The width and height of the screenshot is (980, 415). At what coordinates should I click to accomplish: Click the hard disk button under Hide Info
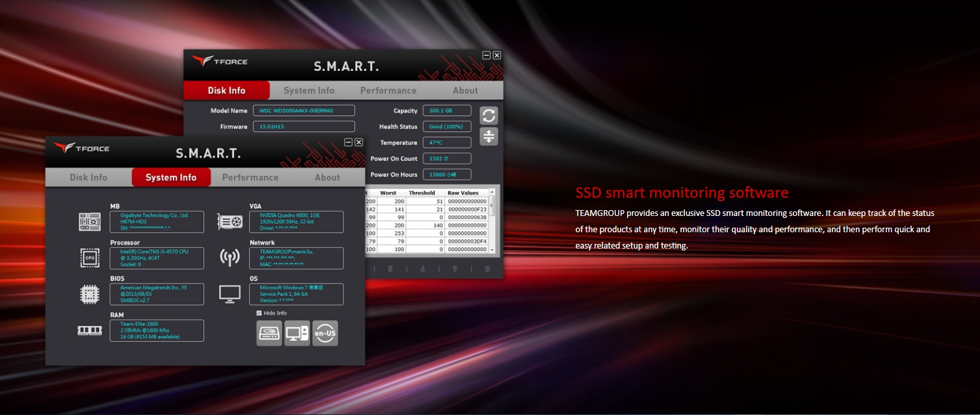[x=269, y=333]
